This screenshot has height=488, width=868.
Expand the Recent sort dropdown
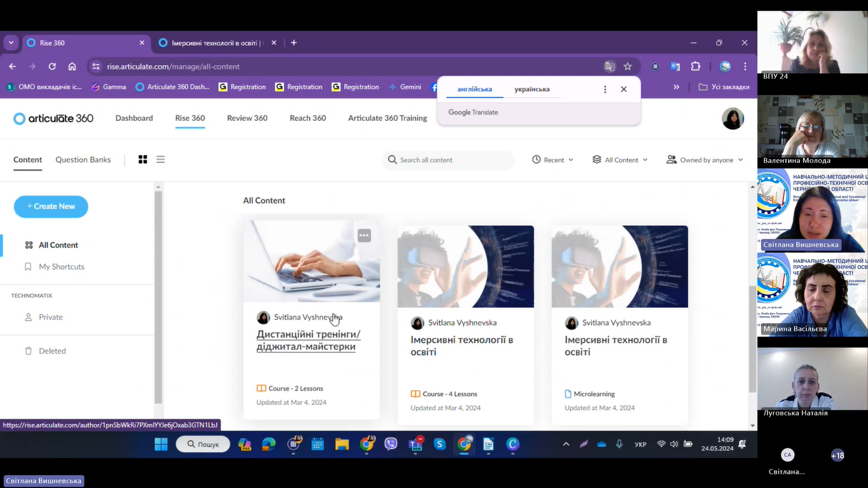tap(553, 160)
